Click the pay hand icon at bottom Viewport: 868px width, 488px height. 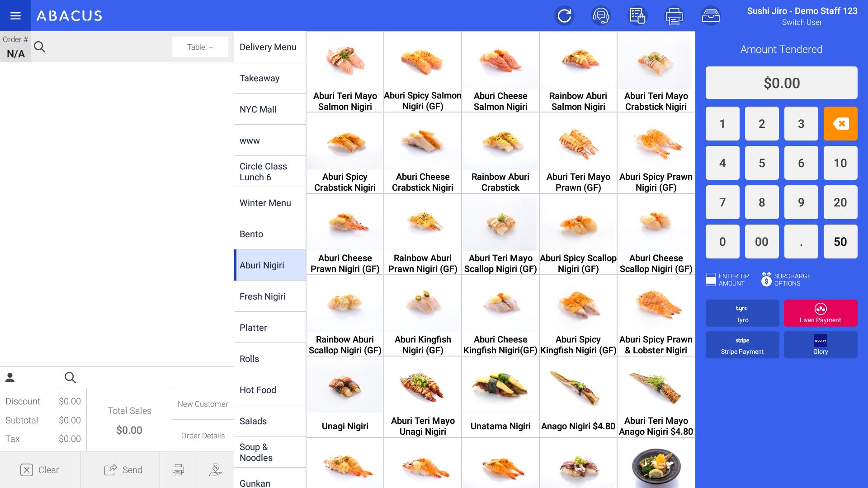[216, 470]
